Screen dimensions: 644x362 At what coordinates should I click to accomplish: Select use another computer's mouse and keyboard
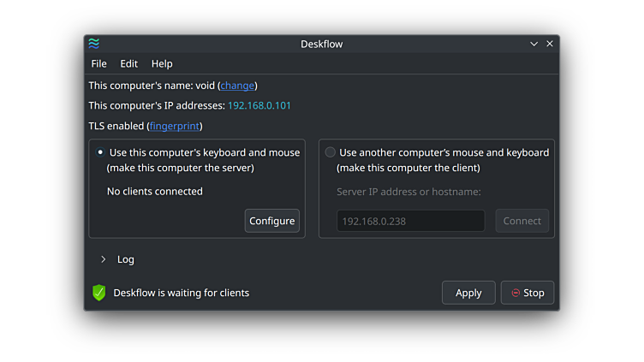pyautogui.click(x=331, y=152)
